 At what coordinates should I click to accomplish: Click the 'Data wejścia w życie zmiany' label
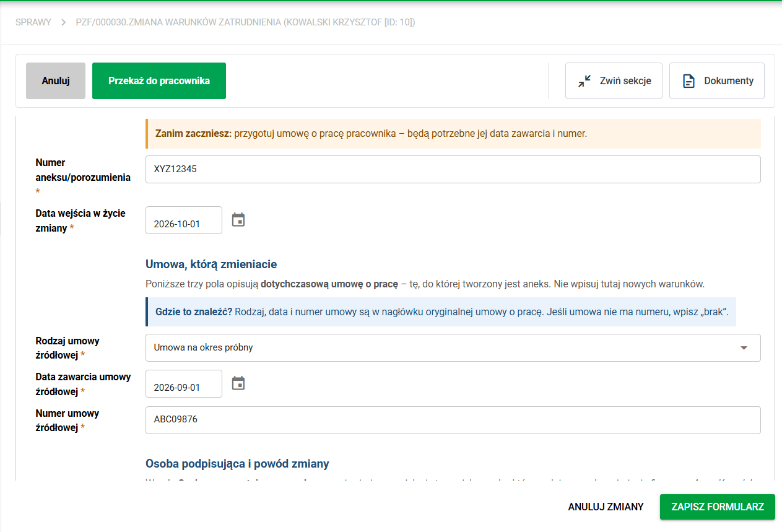80,220
